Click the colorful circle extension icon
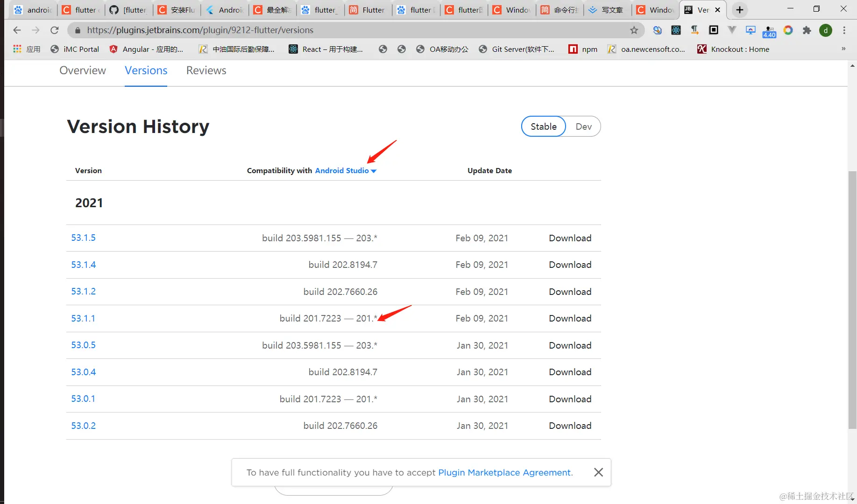Image resolution: width=857 pixels, height=504 pixels. click(x=788, y=30)
